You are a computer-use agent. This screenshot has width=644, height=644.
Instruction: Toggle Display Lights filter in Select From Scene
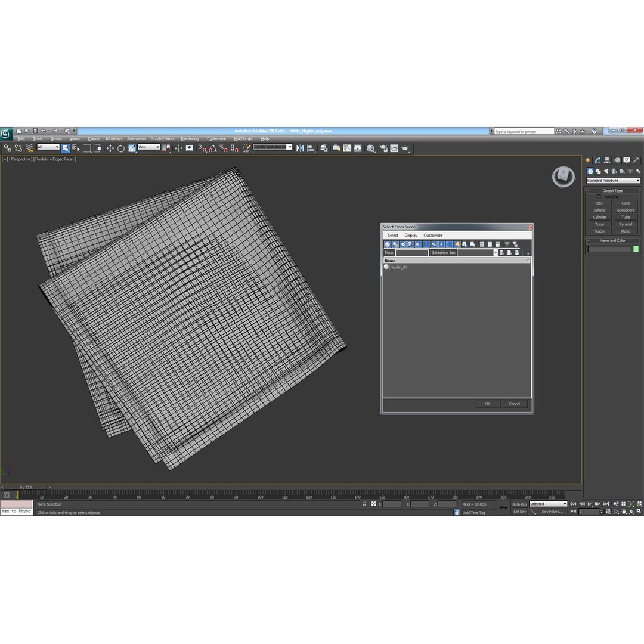coord(403,244)
